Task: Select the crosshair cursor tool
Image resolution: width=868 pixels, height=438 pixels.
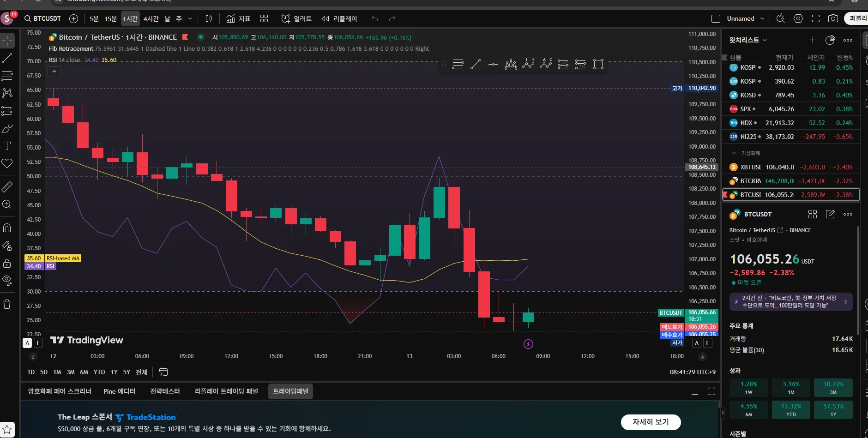Action: pos(7,41)
